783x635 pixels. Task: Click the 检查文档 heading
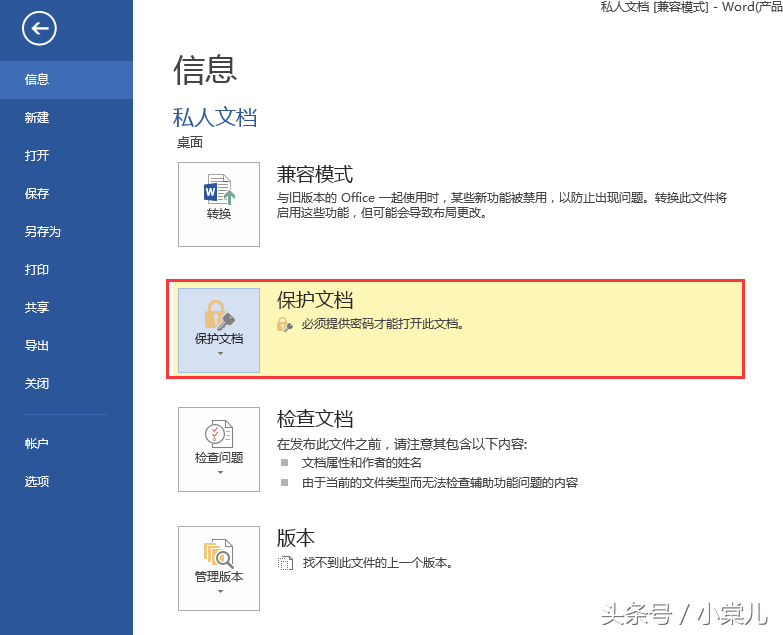[x=315, y=419]
